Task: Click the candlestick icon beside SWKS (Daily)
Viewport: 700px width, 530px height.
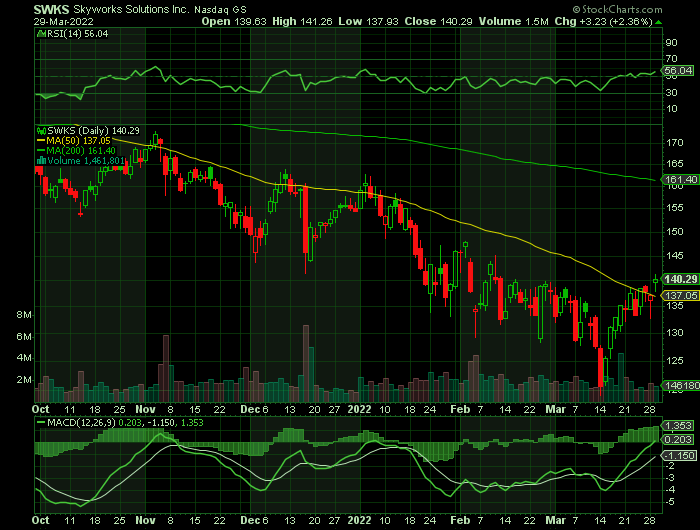Action: tap(42, 131)
